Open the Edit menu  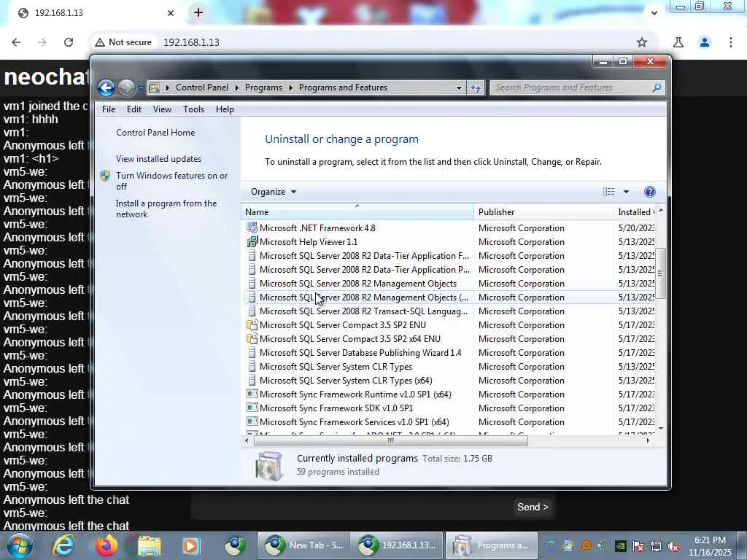click(134, 109)
